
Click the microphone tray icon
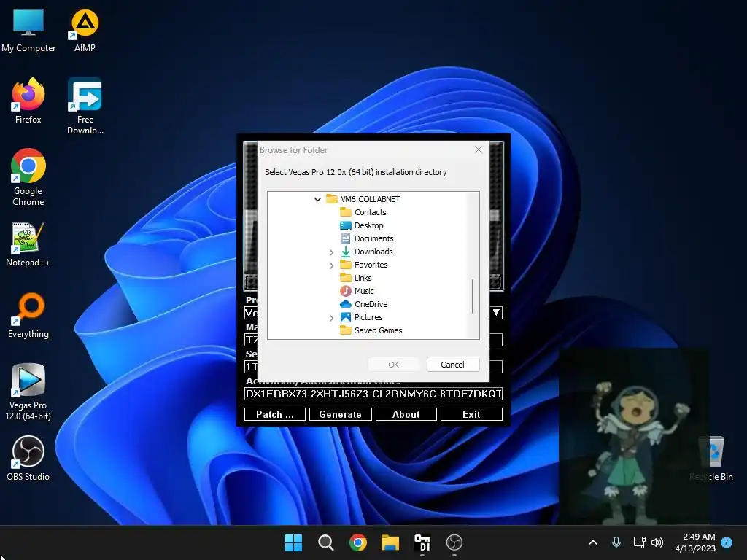point(616,542)
